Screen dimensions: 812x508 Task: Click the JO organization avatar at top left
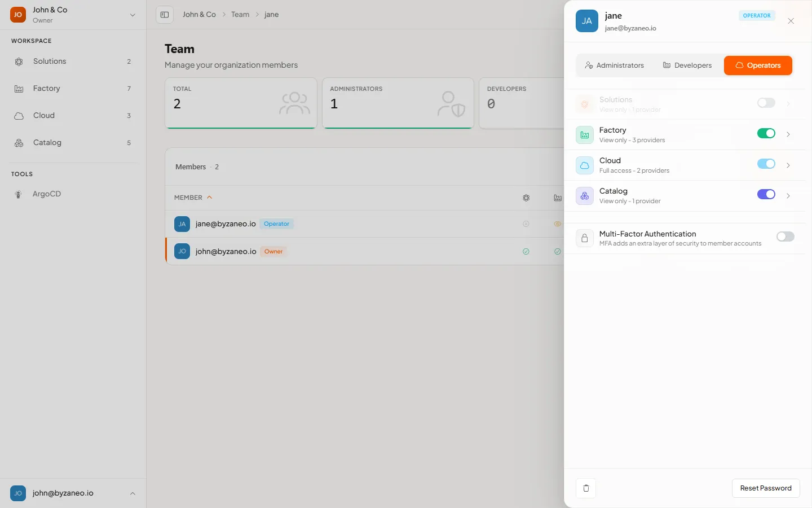pos(18,15)
